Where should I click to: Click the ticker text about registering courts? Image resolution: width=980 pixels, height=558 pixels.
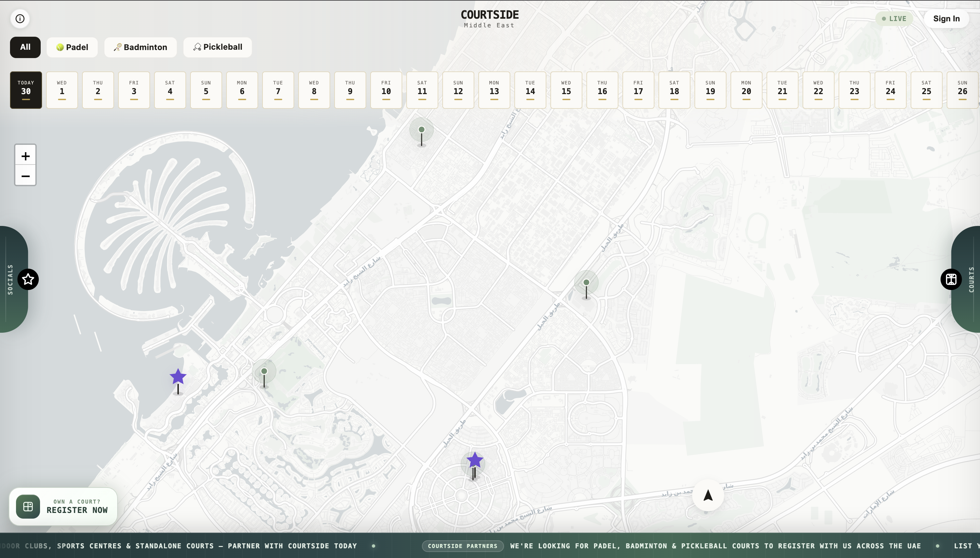pyautogui.click(x=715, y=546)
